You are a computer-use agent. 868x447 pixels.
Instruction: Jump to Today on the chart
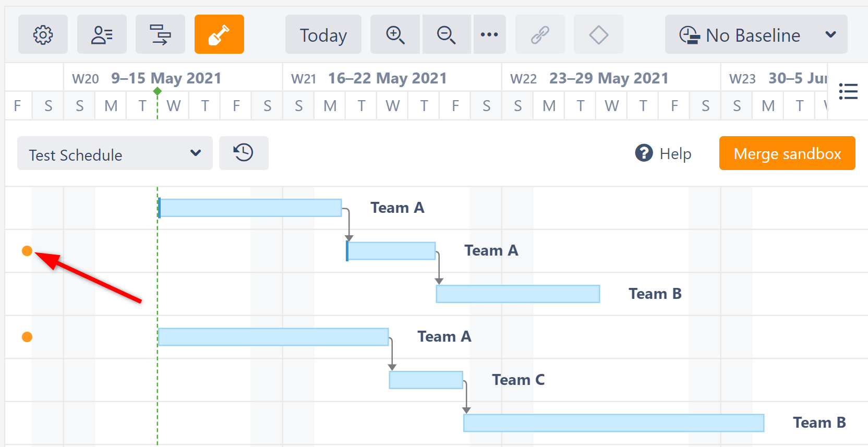(x=323, y=34)
